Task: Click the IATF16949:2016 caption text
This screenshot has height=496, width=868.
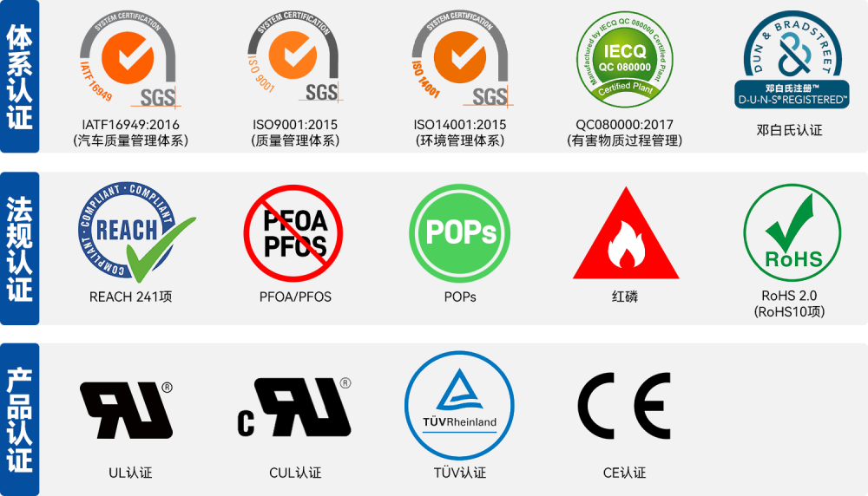Action: tap(131, 124)
